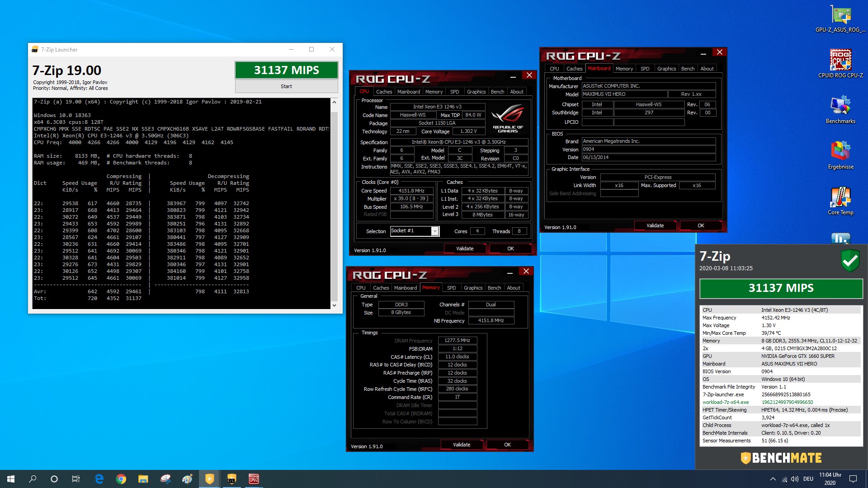Open GPU-Z ASUS ROG desktop shortcut

tap(840, 18)
